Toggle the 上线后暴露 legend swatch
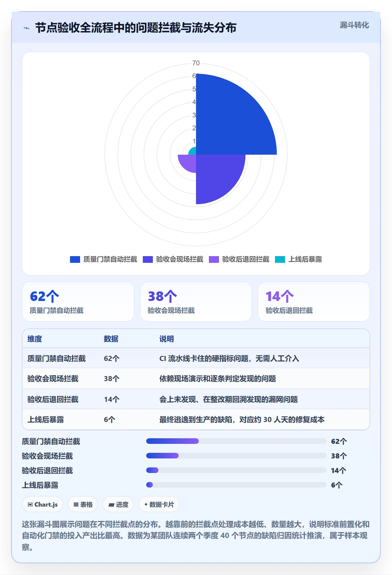The image size is (392, 575). 280,259
